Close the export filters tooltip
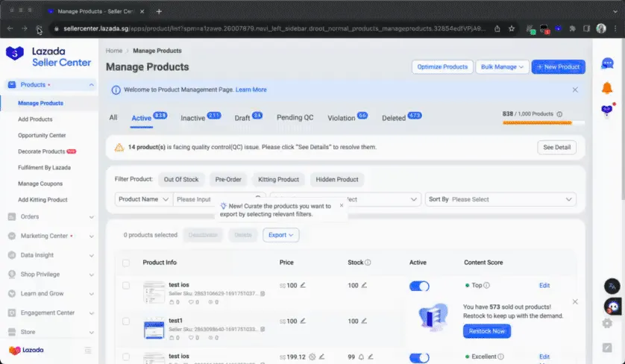Viewport: 625px width, 364px height. 341,205
